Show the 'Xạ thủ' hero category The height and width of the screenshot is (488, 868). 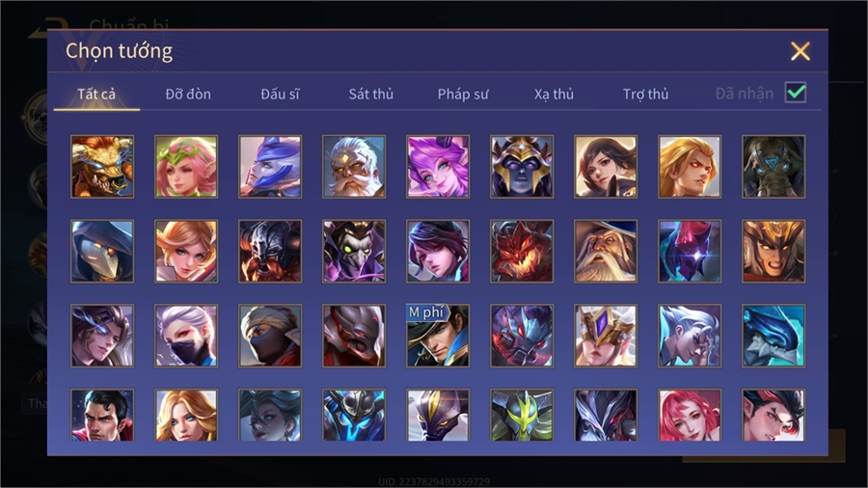click(554, 95)
